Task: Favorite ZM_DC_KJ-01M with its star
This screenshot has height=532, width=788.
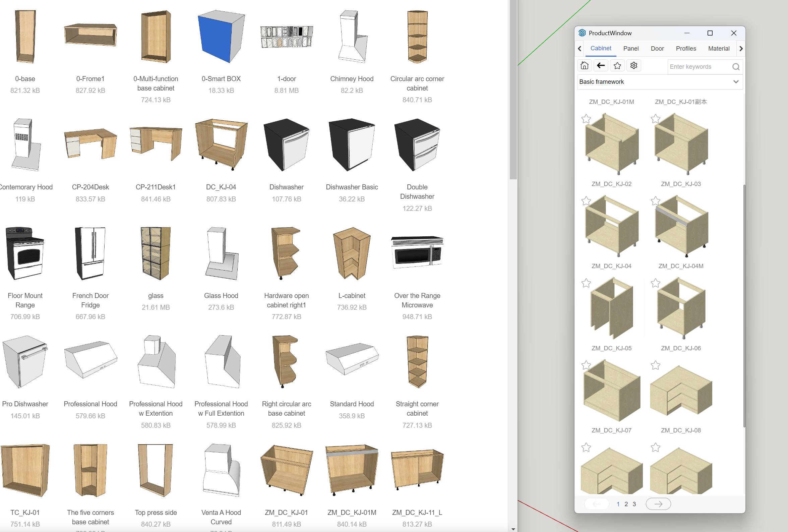Action: coord(586,119)
